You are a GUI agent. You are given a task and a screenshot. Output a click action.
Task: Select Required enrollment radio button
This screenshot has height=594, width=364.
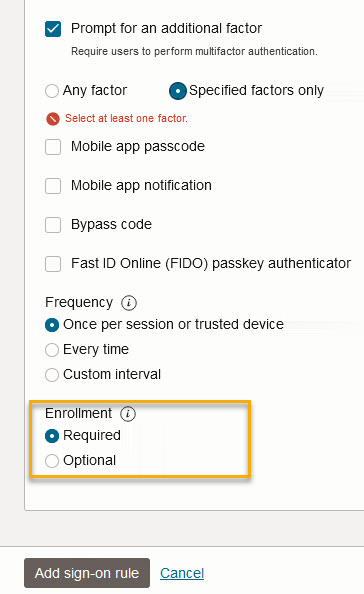tap(52, 436)
